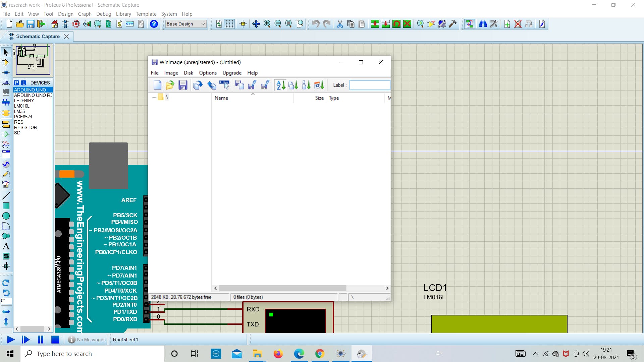Click the P pick devices button
The height and width of the screenshot is (362, 644).
click(x=17, y=83)
